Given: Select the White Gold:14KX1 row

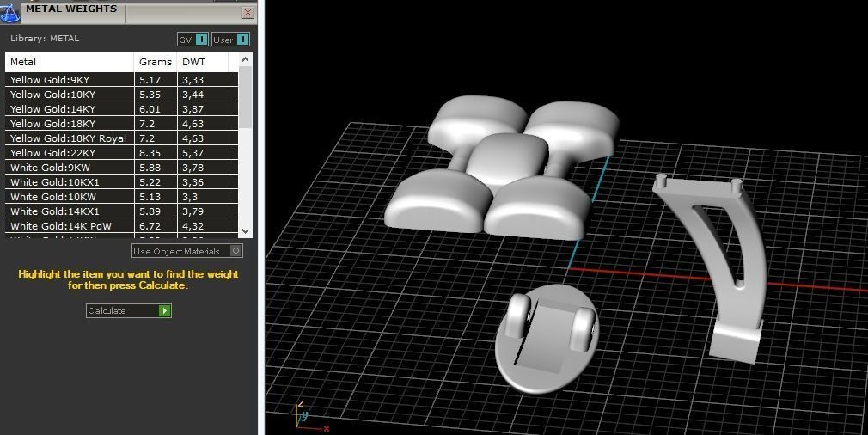Looking at the screenshot, I should tap(122, 211).
